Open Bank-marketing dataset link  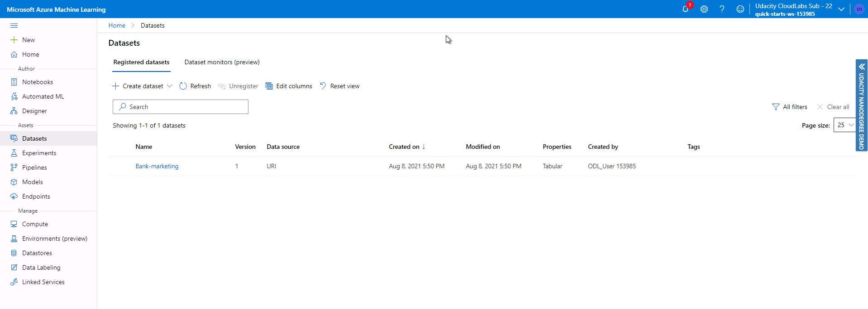pos(157,166)
